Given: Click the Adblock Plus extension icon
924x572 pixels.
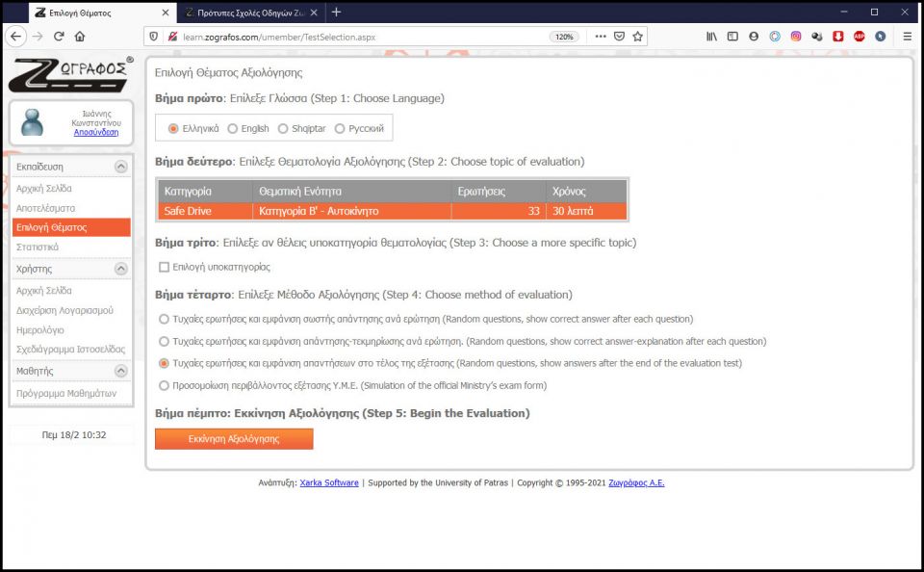Looking at the screenshot, I should (x=859, y=37).
